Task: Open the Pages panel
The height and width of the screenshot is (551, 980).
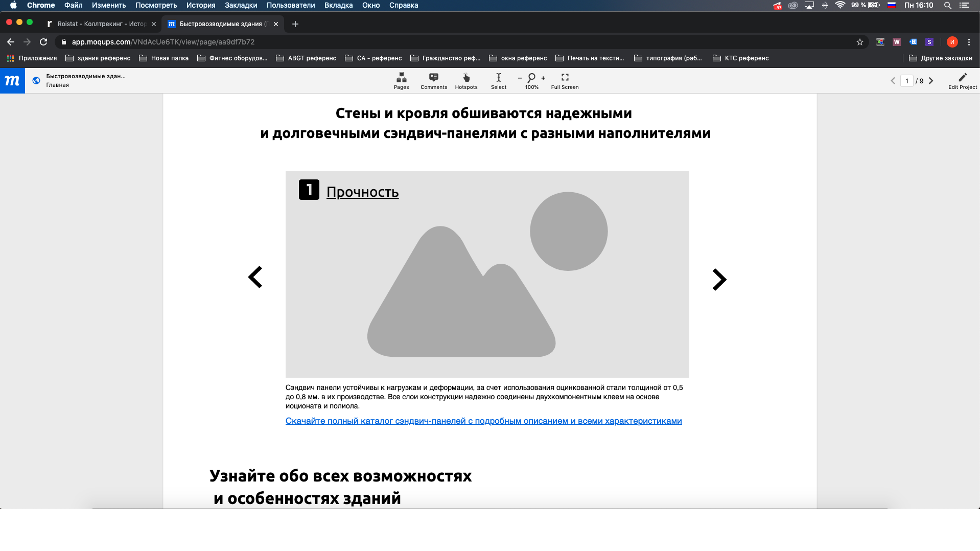Action: [x=401, y=81]
